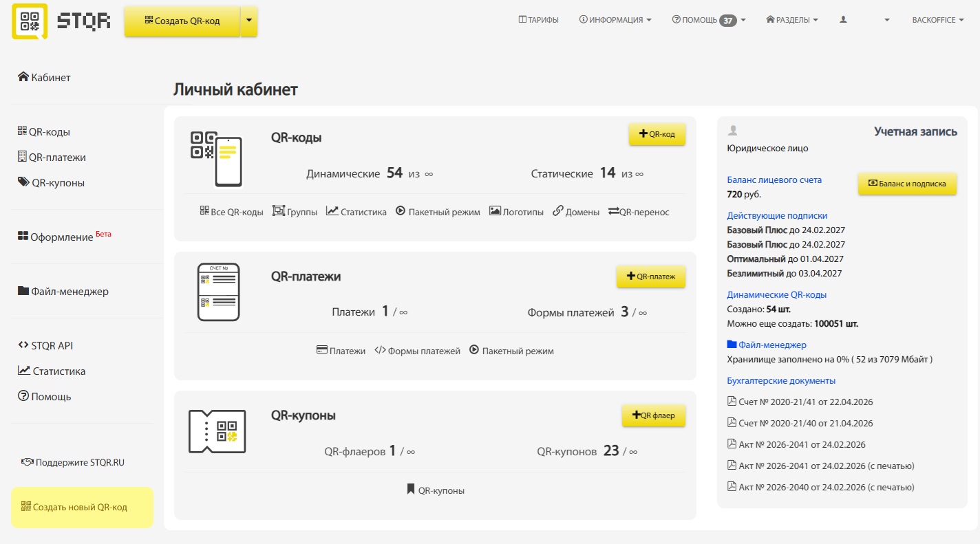Viewport: 980px width, 544px height.
Task: Open Оформление Beta in sidebar
Action: click(64, 237)
